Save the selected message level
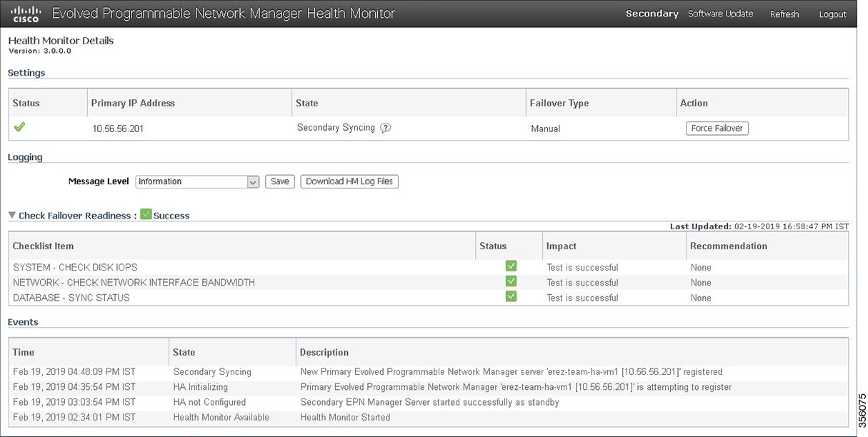 (279, 181)
